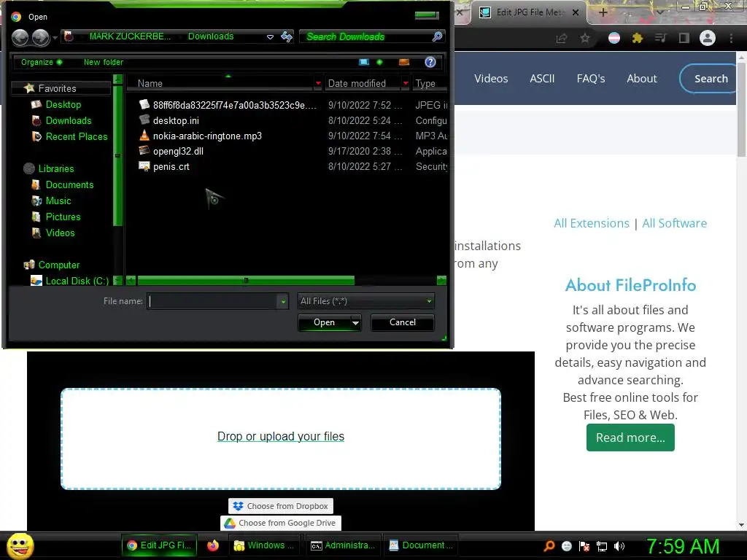
Task: Open Music library
Action: click(x=58, y=201)
